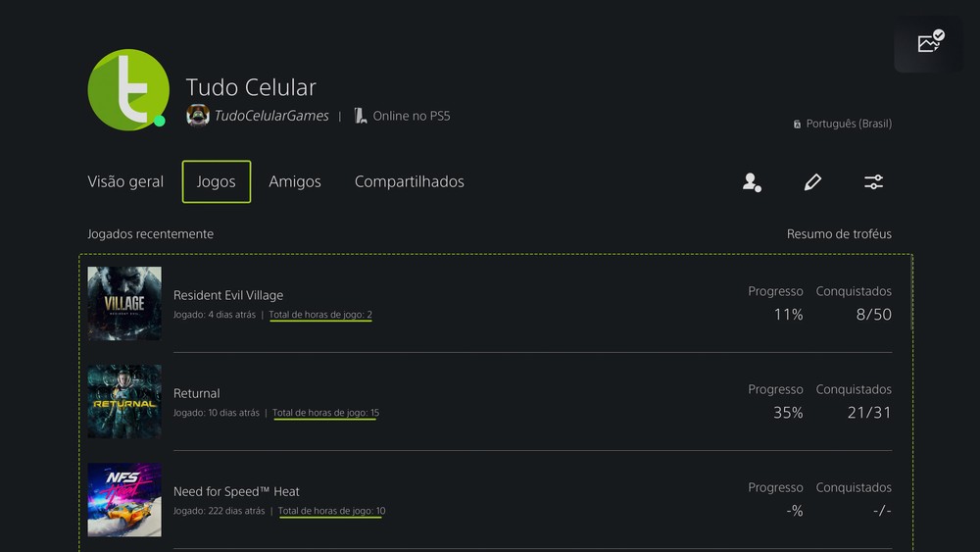Click the PS5 console icon
The height and width of the screenshot is (552, 980).
click(x=360, y=116)
